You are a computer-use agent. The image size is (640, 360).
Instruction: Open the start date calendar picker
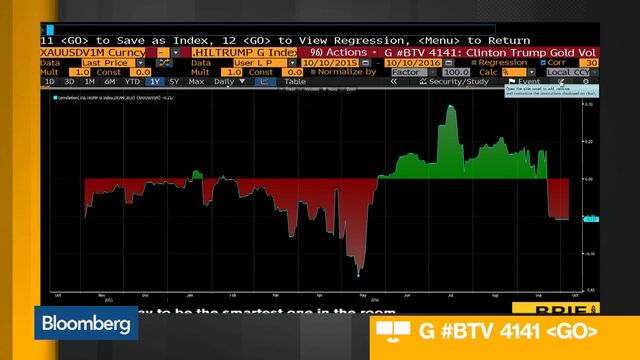pos(366,63)
